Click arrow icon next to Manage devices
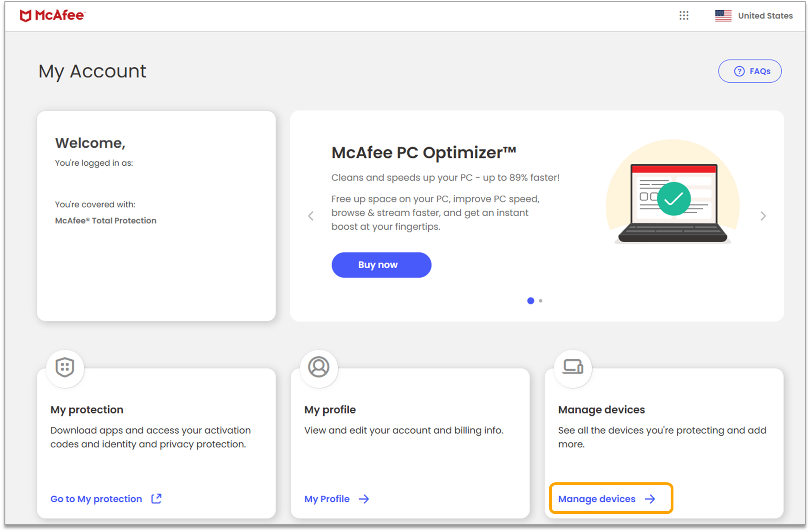 coord(650,499)
